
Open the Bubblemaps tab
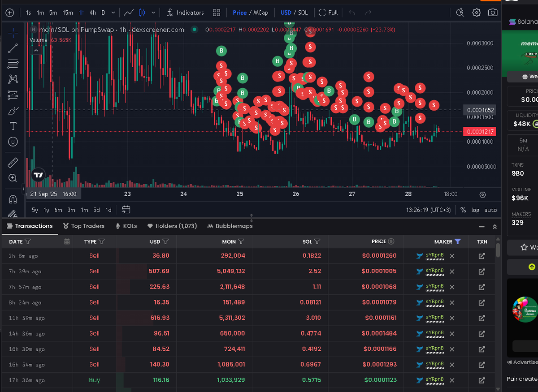[230, 226]
